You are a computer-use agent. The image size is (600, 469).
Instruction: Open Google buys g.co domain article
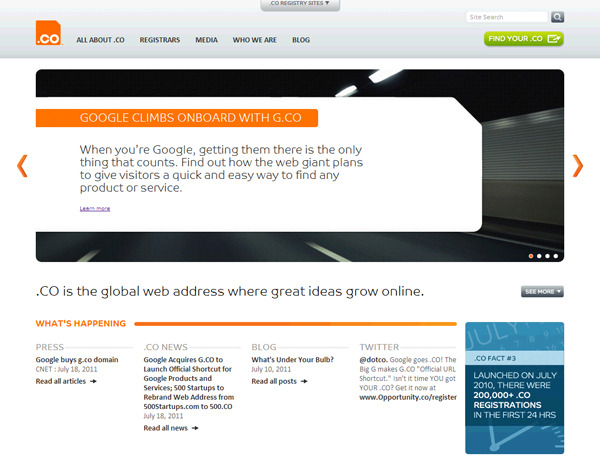[77, 360]
